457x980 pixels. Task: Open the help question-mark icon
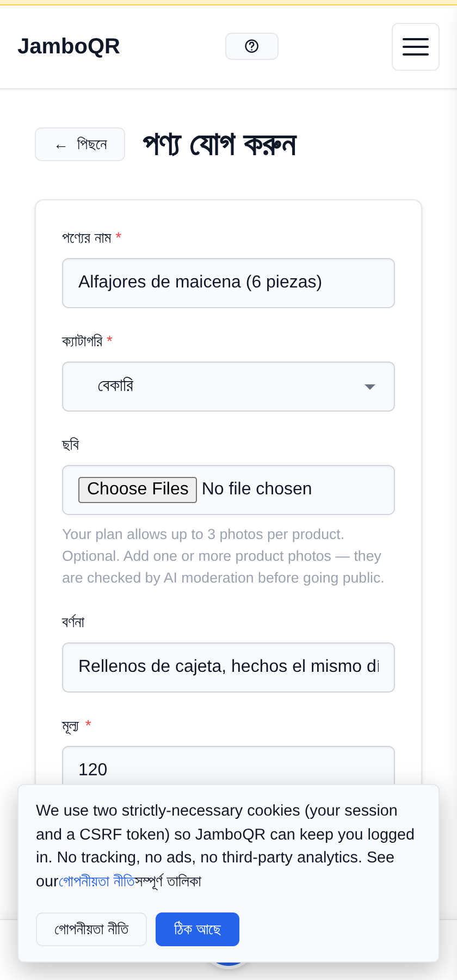(252, 46)
